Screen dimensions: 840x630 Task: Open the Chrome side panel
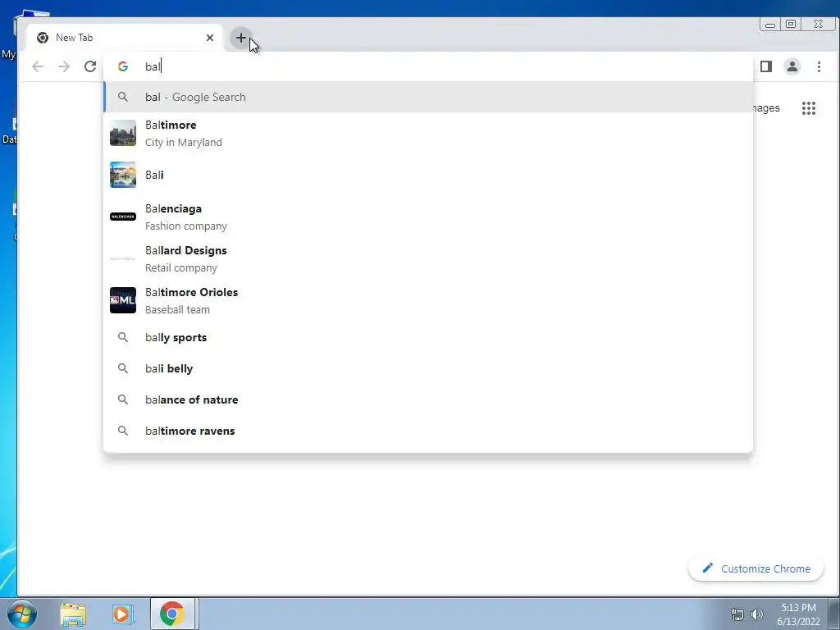pyautogui.click(x=766, y=66)
